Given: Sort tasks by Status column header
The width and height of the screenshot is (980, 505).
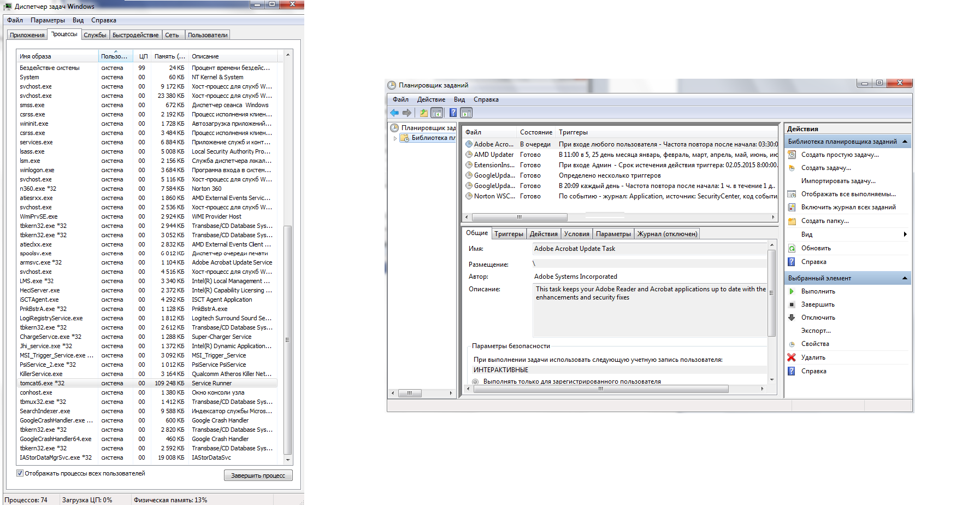Looking at the screenshot, I should tap(536, 132).
